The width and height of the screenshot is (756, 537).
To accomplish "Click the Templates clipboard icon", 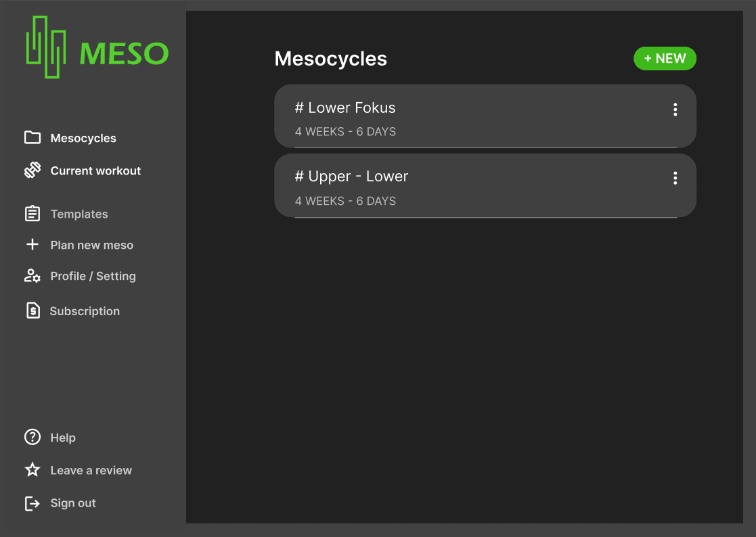I will [32, 214].
